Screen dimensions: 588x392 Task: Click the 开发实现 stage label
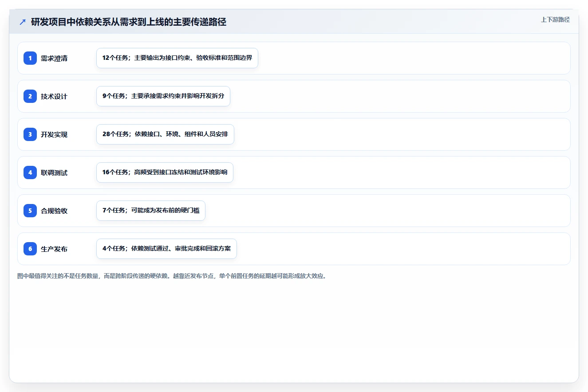pyautogui.click(x=54, y=134)
